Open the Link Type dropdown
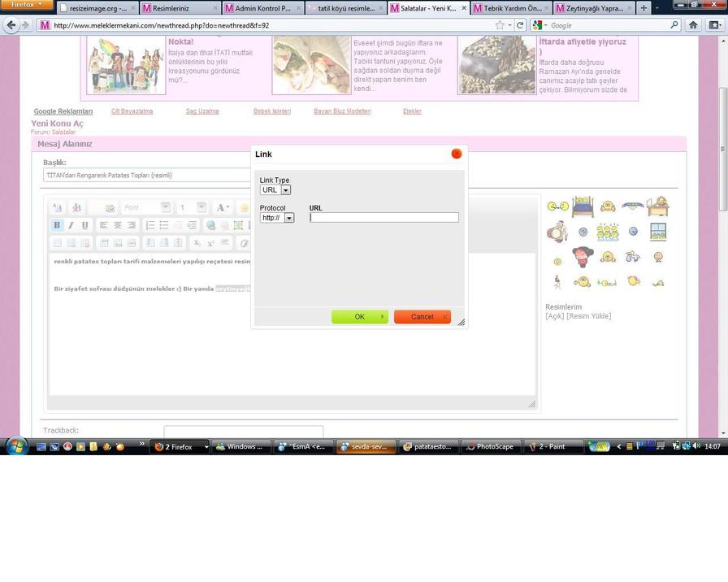The image size is (728, 582). click(x=275, y=190)
